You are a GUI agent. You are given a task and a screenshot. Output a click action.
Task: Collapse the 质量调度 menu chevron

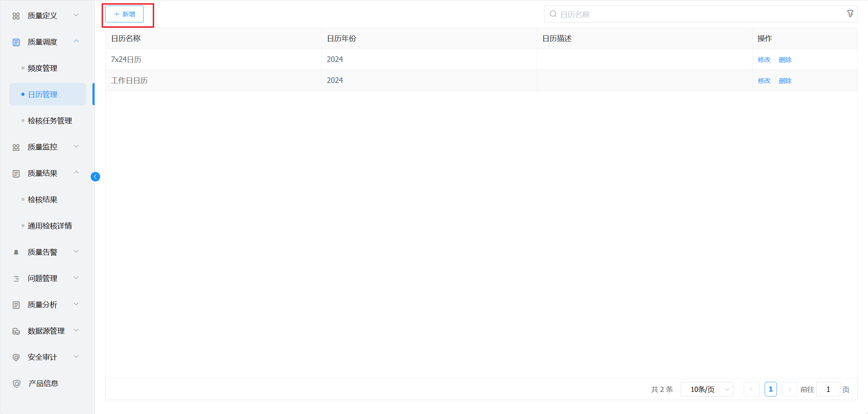pyautogui.click(x=76, y=41)
